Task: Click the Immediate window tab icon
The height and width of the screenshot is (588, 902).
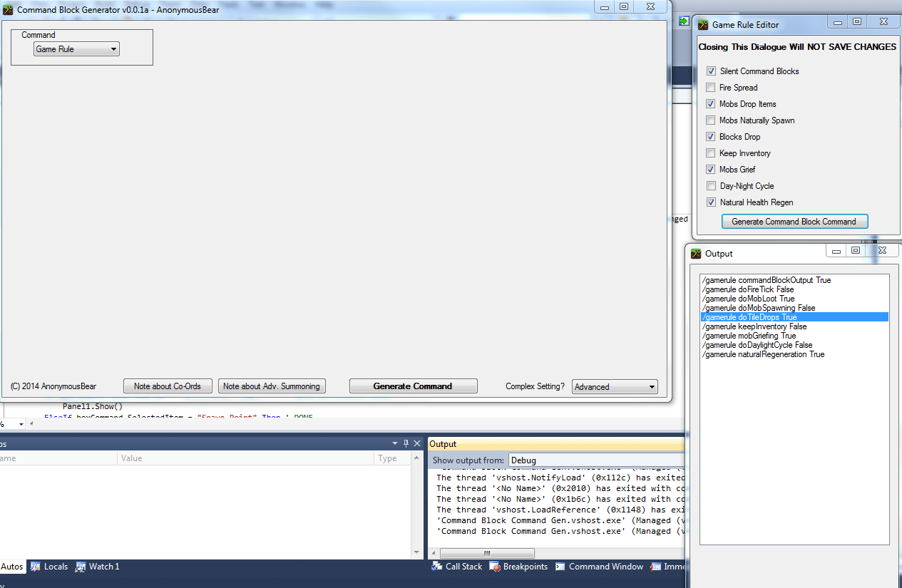Action: (655, 567)
